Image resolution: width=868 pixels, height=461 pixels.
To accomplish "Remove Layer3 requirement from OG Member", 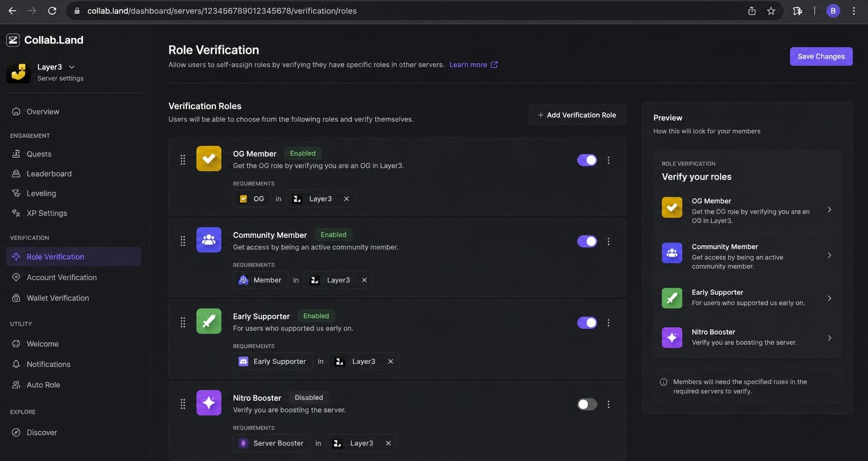I will pyautogui.click(x=346, y=199).
